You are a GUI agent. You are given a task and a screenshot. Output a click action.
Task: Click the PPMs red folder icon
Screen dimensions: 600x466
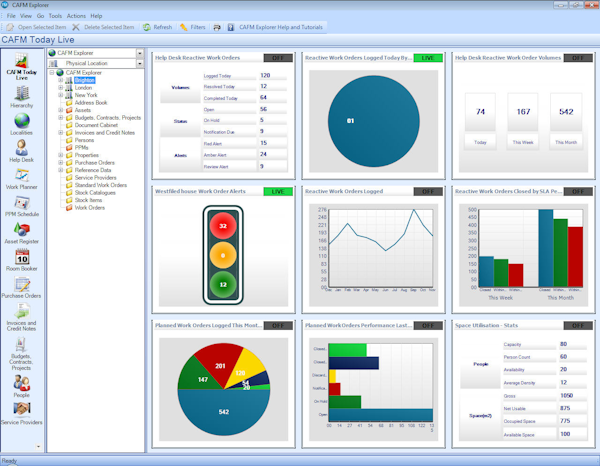click(x=69, y=148)
